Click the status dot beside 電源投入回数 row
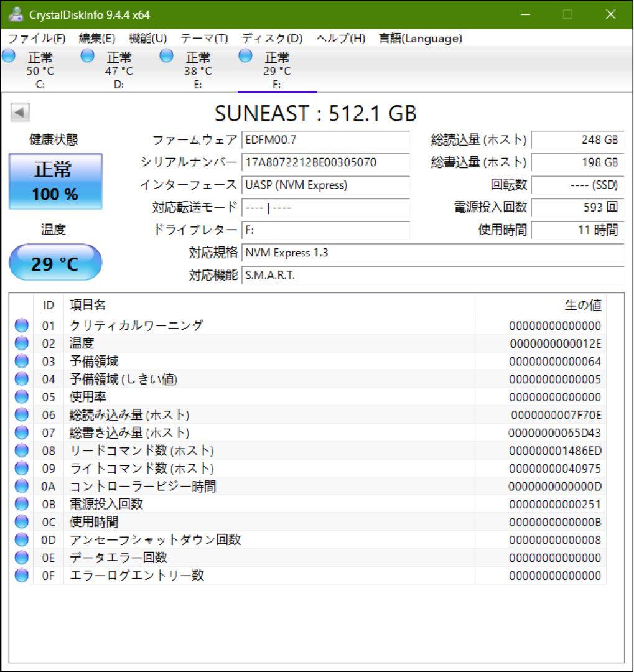 pos(22,504)
